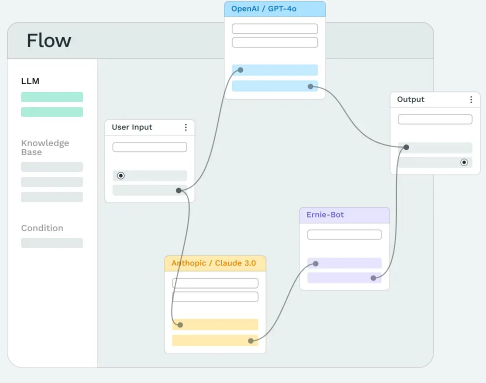Select the radio button in Output node
This screenshot has height=383, width=486.
point(464,162)
